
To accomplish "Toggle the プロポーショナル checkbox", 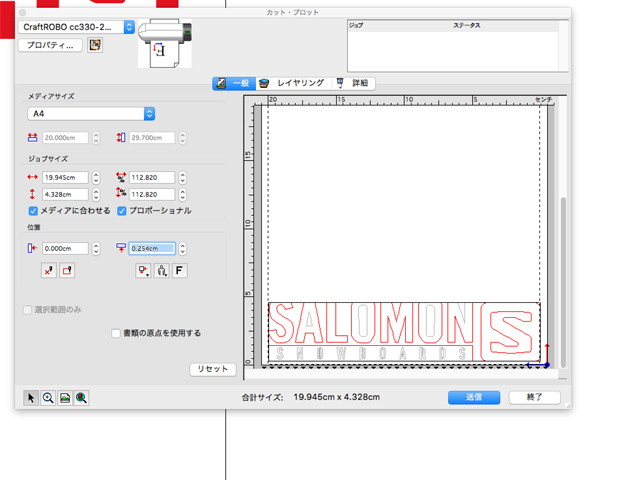I will [x=122, y=211].
